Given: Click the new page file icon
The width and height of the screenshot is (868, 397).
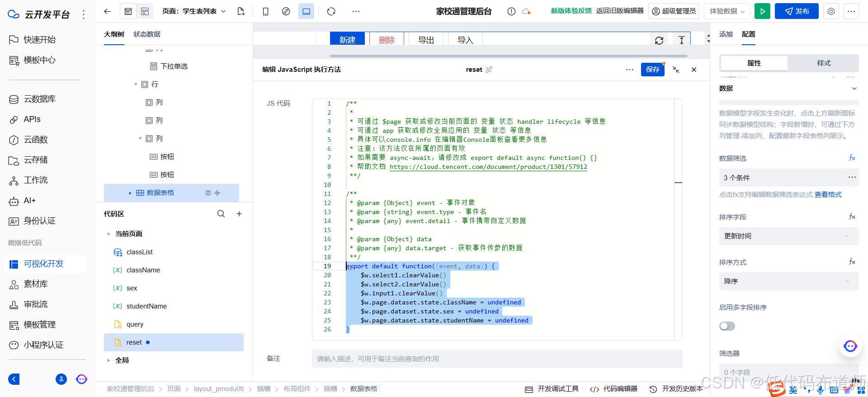Looking at the screenshot, I should 241,11.
